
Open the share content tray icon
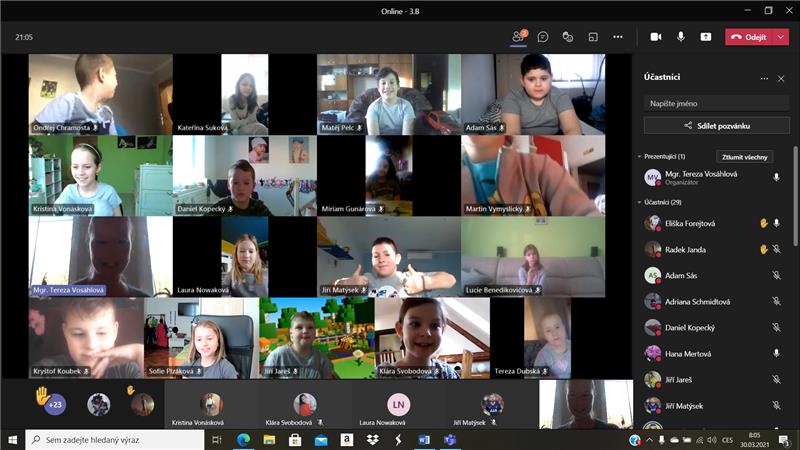click(x=706, y=37)
